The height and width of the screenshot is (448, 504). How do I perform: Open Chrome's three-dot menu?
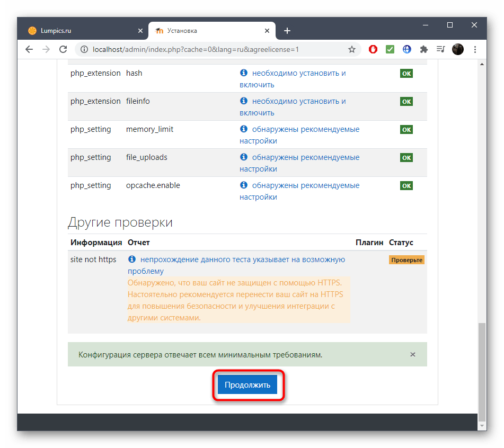[475, 49]
